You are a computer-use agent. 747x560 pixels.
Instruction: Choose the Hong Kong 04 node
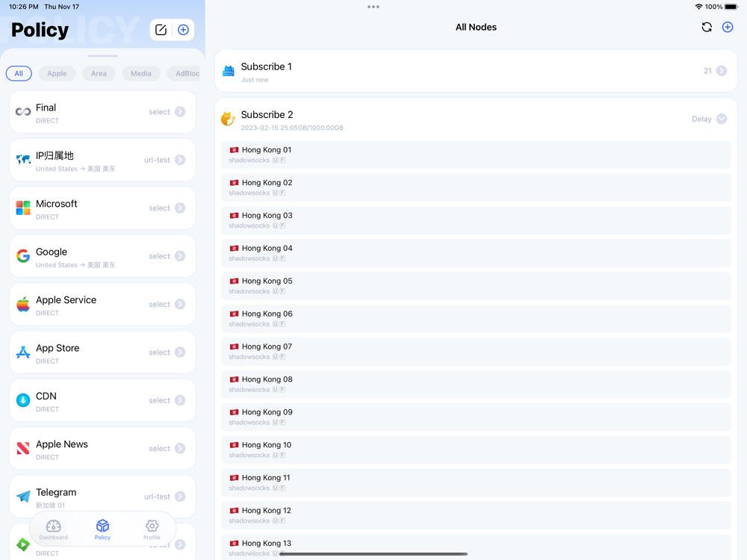[x=475, y=253]
